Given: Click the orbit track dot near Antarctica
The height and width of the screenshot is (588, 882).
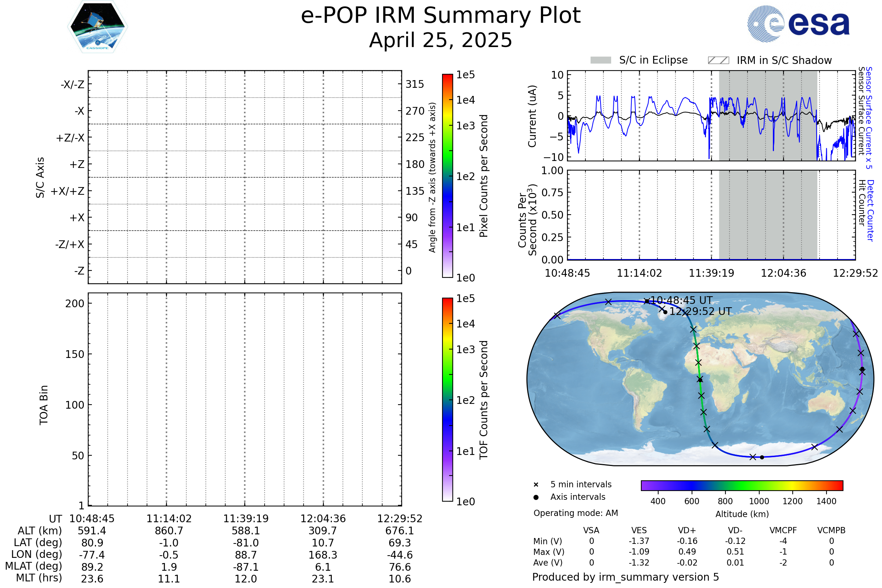Looking at the screenshot, I should coord(761,457).
